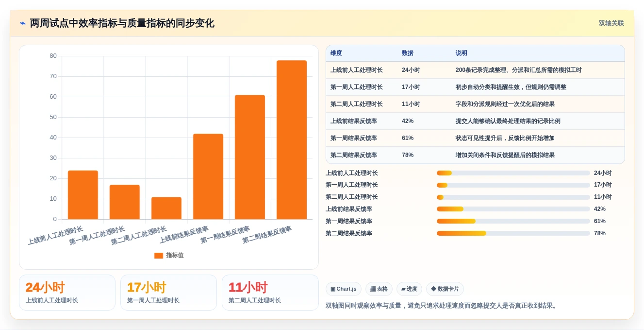644x330 pixels.
Task: Click table cell 24小时
Action: [x=411, y=70]
